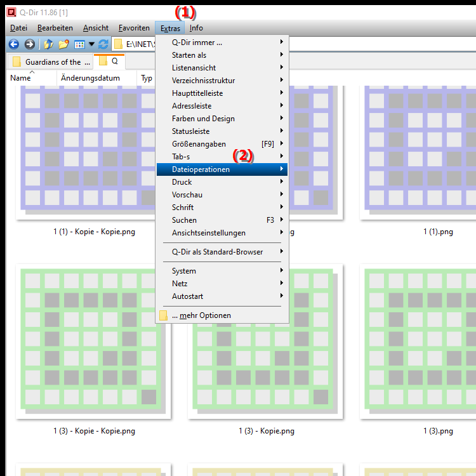Sort by Änderungsdatum column header

point(96,78)
